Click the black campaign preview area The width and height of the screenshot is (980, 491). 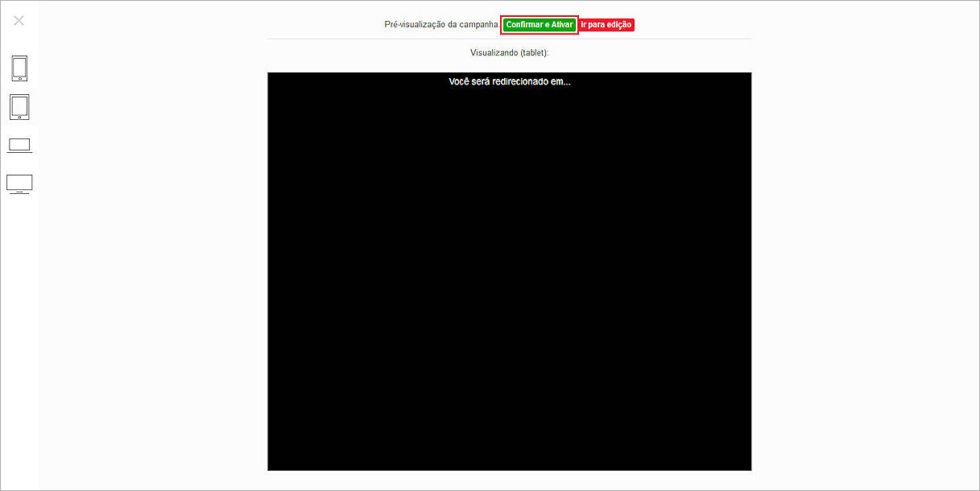point(509,271)
